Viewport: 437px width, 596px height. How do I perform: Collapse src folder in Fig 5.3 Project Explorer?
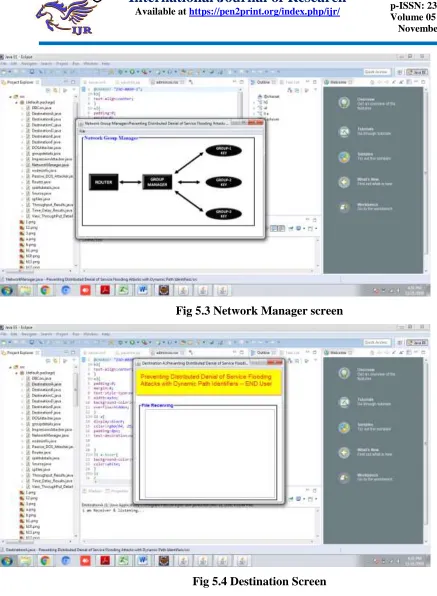[x=11, y=97]
